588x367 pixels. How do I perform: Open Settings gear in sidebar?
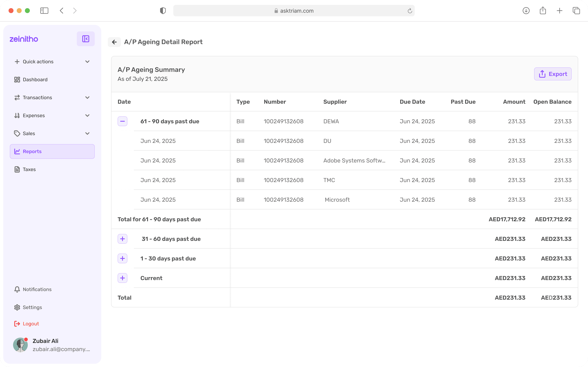(x=17, y=307)
